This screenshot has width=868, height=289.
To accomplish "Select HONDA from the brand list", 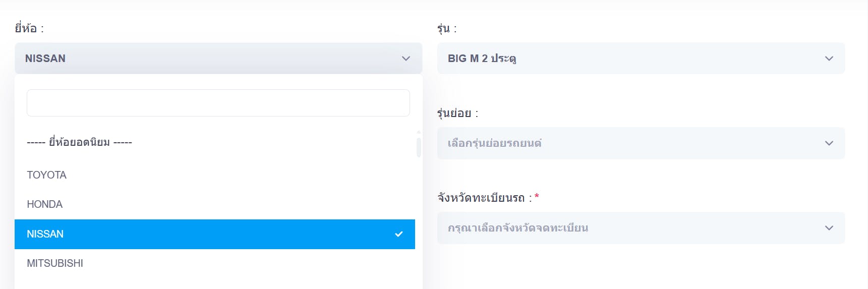I will click(x=45, y=204).
